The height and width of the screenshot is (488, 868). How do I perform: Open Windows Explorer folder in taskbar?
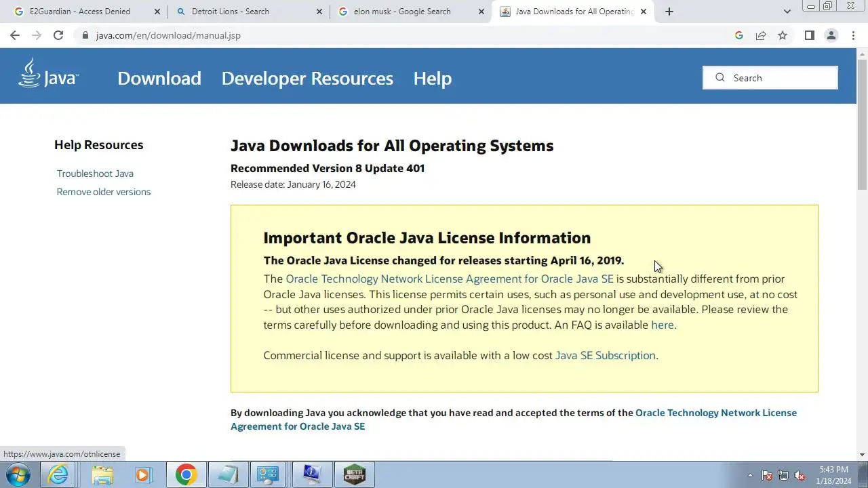point(102,474)
